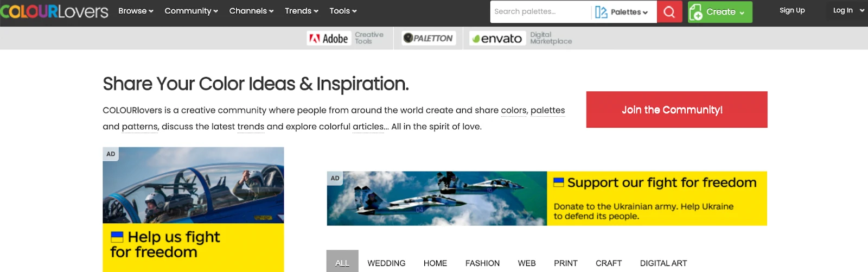The image size is (868, 272).
Task: Click the Share Your Color Ideas heading
Action: pos(256,84)
